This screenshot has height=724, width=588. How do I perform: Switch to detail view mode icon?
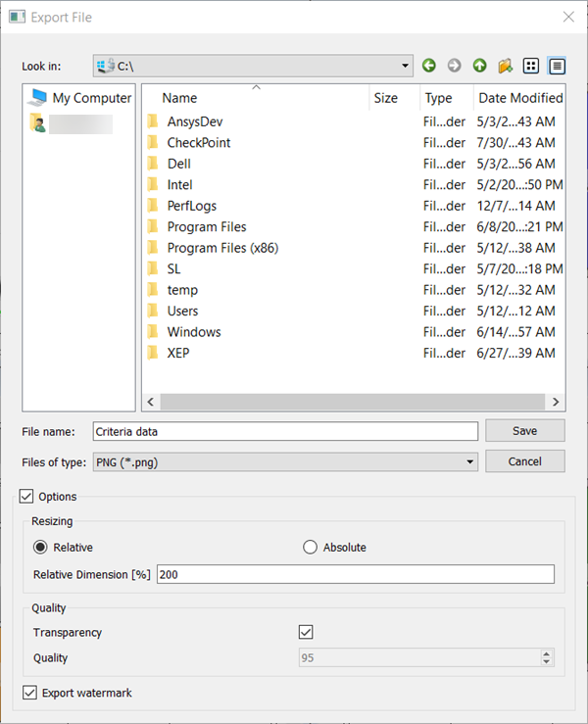point(557,66)
